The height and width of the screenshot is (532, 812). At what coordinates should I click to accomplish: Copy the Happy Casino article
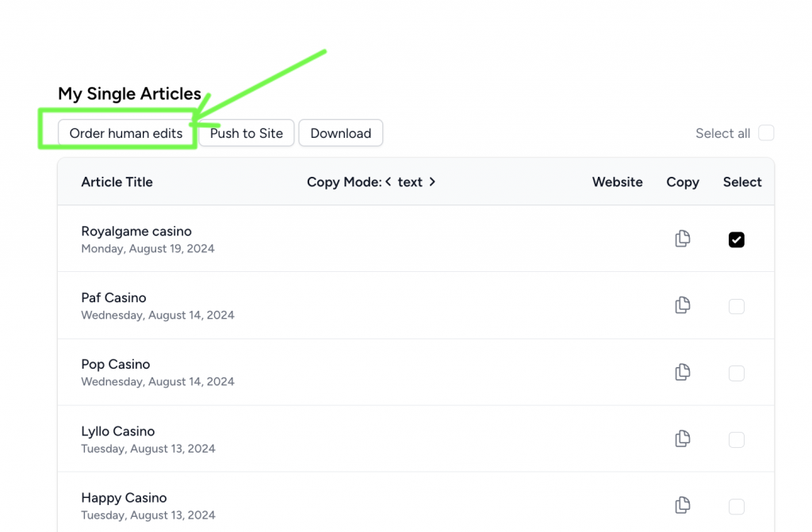click(x=682, y=505)
